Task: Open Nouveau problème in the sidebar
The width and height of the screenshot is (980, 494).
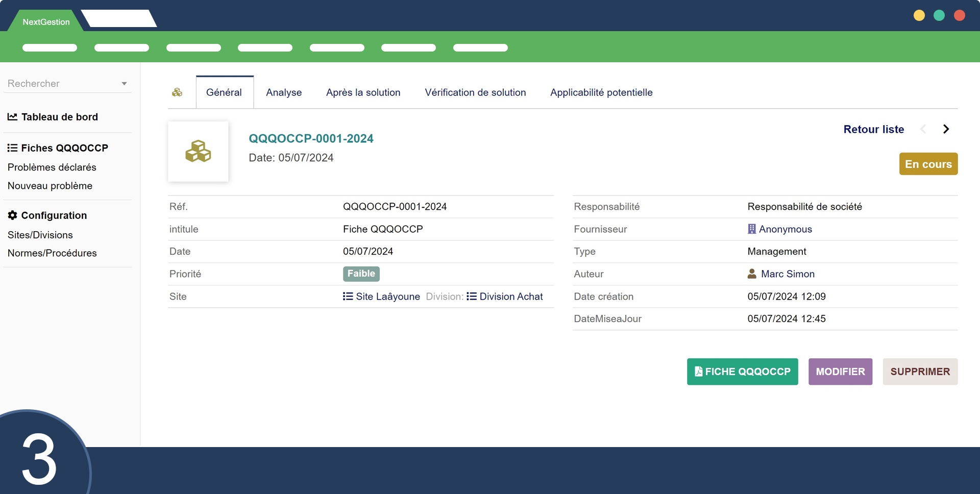Action: [50, 186]
